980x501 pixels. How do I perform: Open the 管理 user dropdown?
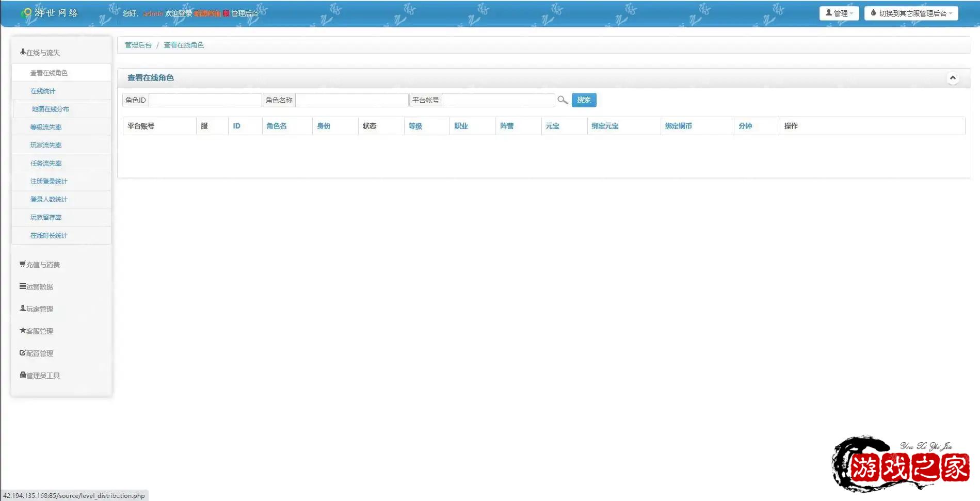839,13
